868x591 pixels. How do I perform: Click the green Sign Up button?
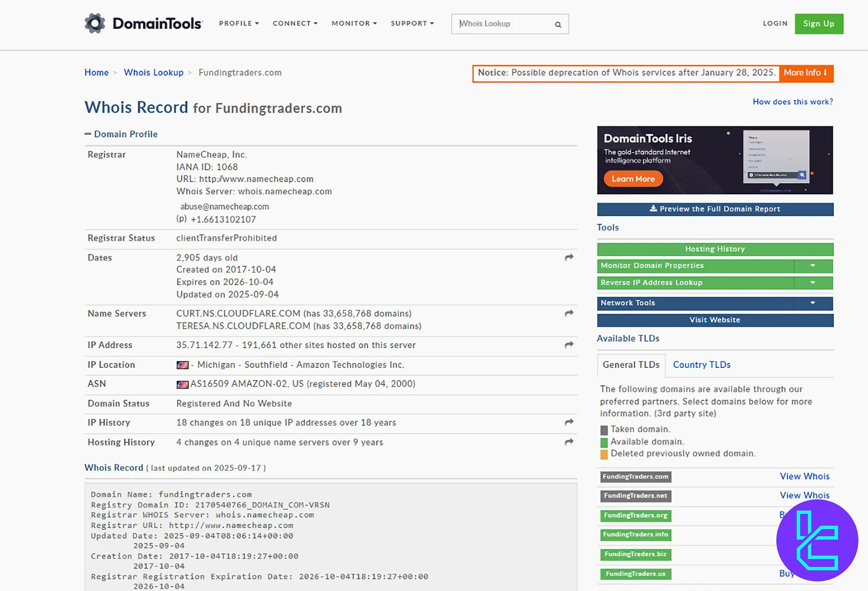[x=818, y=24]
